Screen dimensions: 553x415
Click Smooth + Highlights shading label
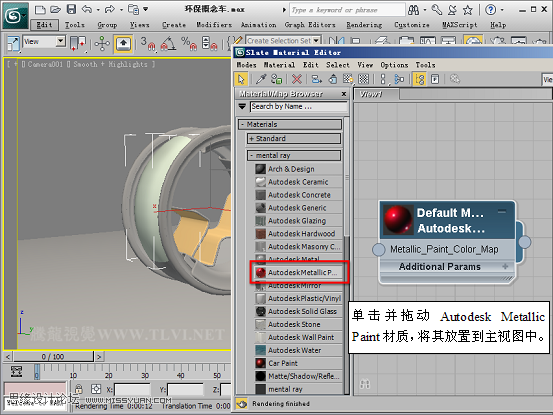(110, 64)
